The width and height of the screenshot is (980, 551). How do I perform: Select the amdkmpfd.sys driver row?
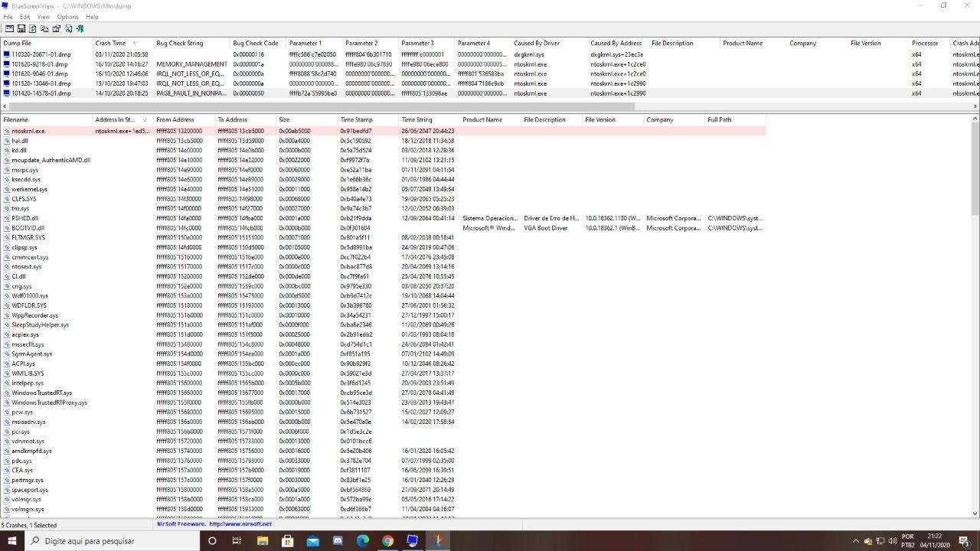click(383, 451)
